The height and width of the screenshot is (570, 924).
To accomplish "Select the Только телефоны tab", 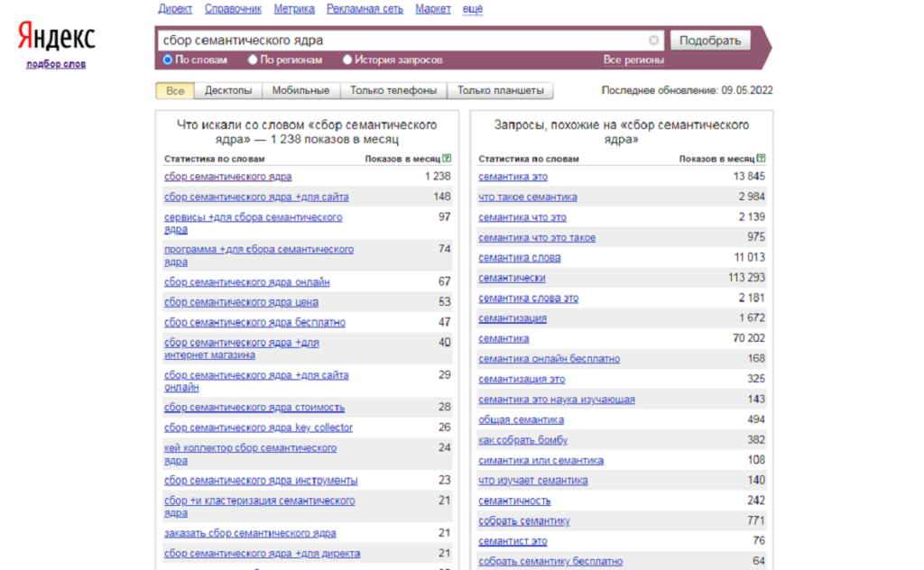I will tap(393, 91).
